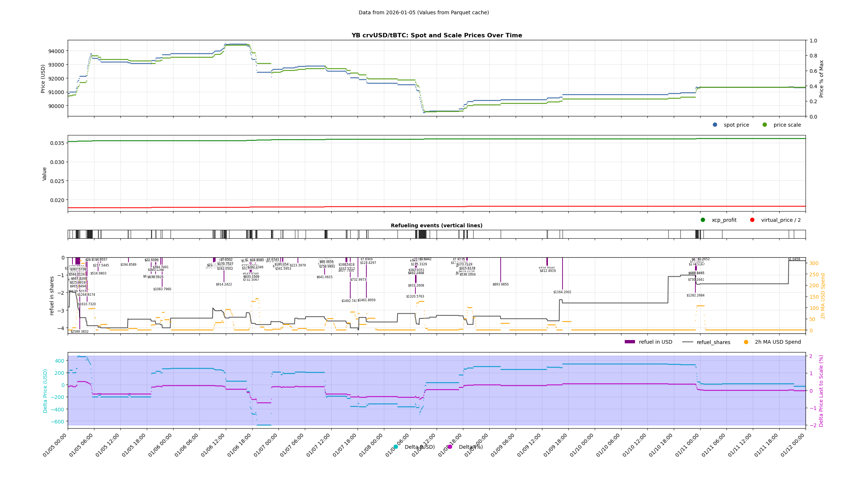The width and height of the screenshot is (848, 504).
Task: Click the 94000 price axis tick label
Action: 56,51
